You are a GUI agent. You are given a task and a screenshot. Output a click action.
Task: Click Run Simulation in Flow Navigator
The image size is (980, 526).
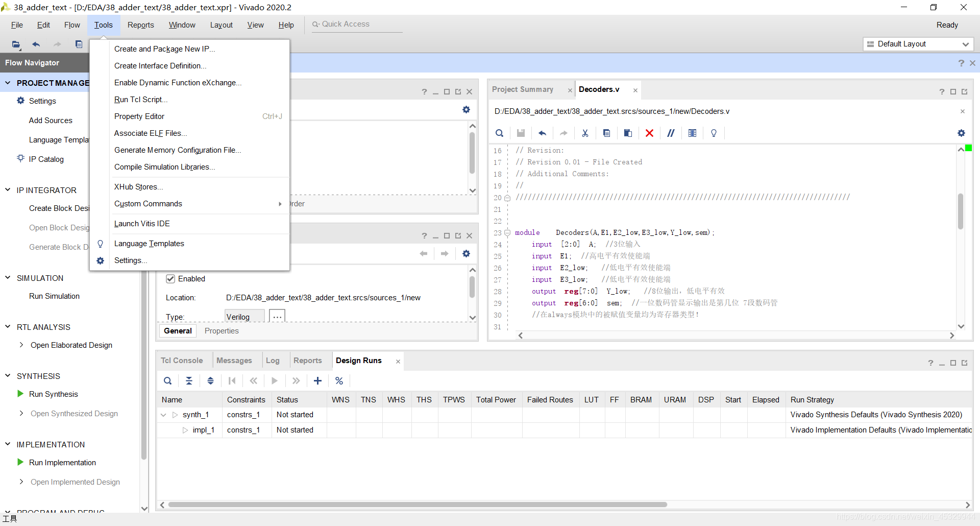(54, 296)
